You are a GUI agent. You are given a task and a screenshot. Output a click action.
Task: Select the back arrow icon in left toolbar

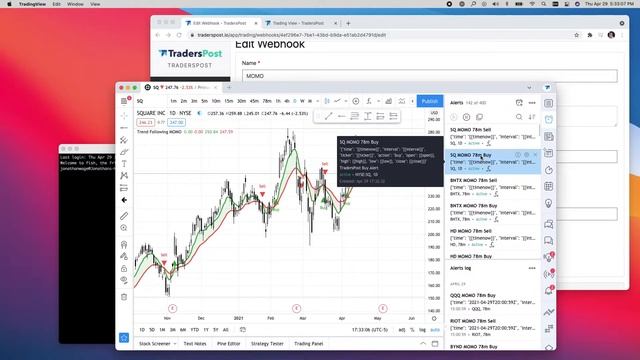pyautogui.click(x=124, y=200)
